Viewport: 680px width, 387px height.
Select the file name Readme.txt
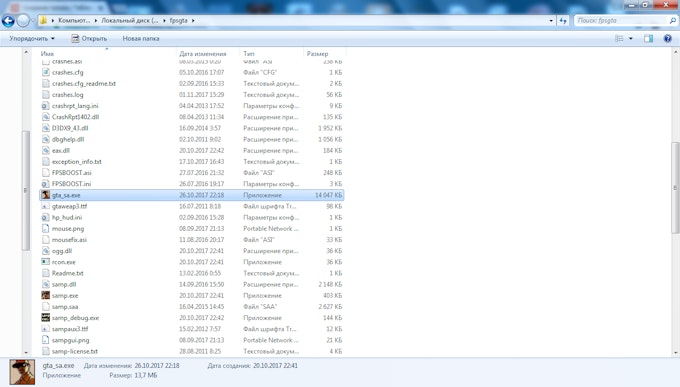[x=68, y=273]
